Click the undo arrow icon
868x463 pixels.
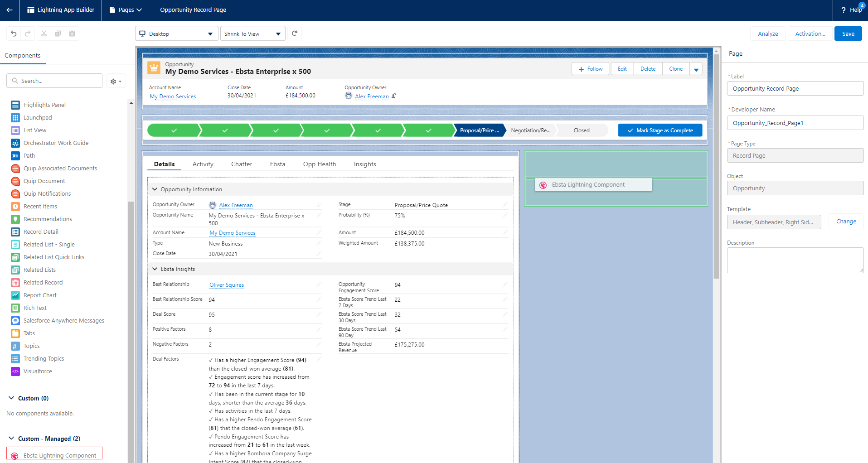(14, 34)
